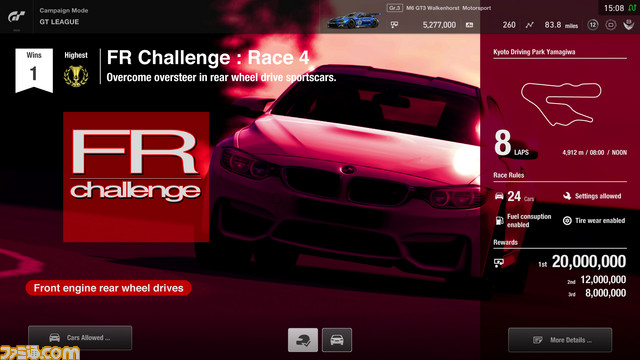Click the Settings allowed wrench icon

click(x=567, y=196)
